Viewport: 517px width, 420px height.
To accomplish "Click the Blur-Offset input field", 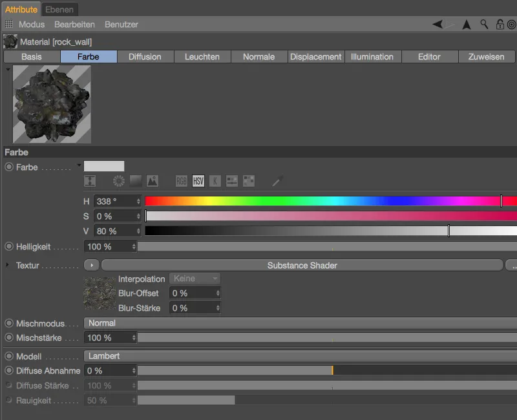I will point(195,293).
